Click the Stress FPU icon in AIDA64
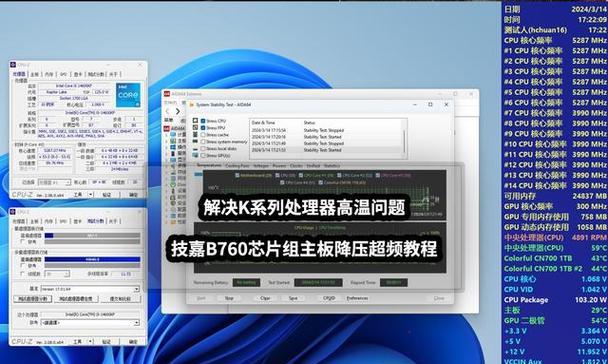Screen dimensions: 608x364 coord(195,127)
